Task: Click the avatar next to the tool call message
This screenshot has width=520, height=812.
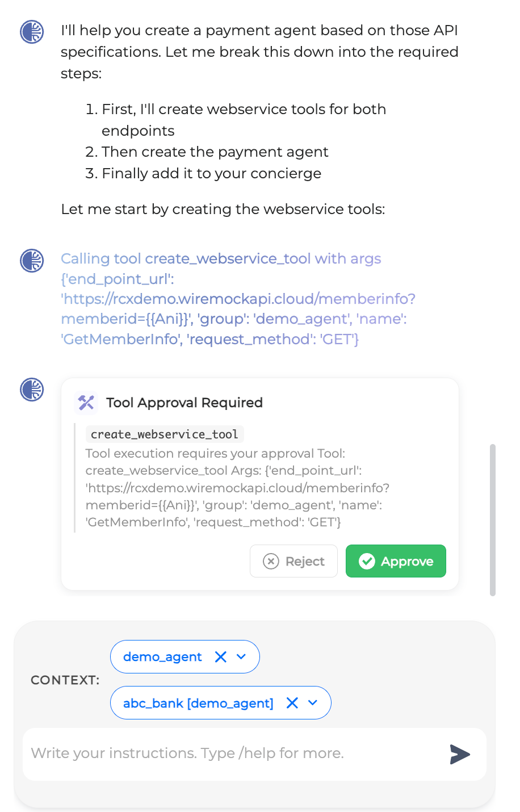Action: tap(32, 261)
